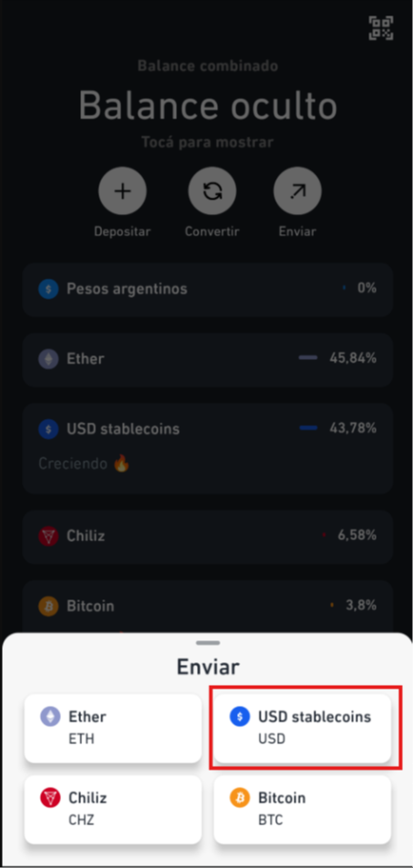Image resolution: width=413 pixels, height=868 pixels.
Task: Expand the USD stablecoins Creciendo row
Action: tap(208, 448)
